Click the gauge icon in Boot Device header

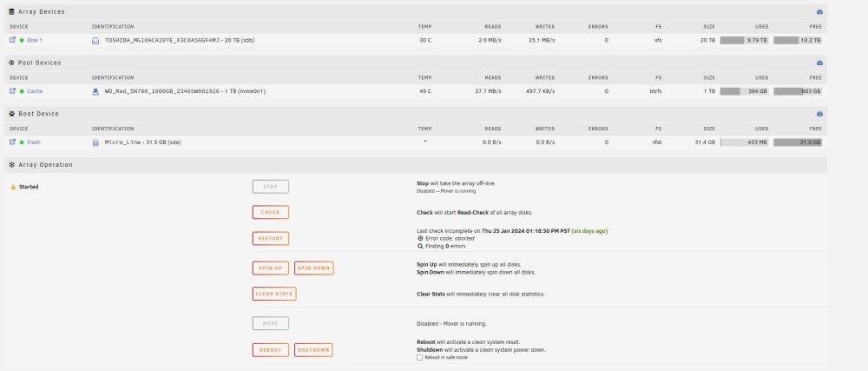(x=820, y=114)
